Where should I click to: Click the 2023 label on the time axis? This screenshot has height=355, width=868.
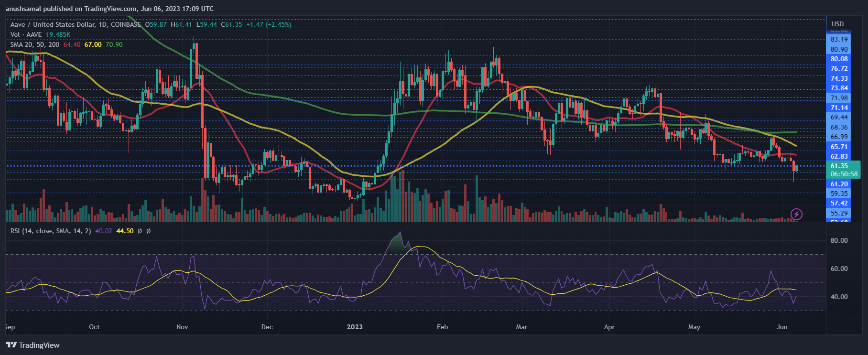point(355,327)
